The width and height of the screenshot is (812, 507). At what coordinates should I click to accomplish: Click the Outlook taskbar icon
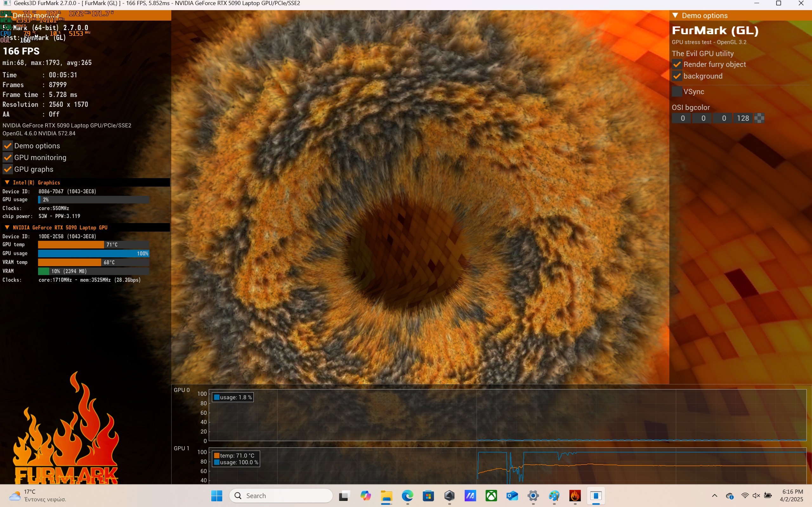[512, 496]
